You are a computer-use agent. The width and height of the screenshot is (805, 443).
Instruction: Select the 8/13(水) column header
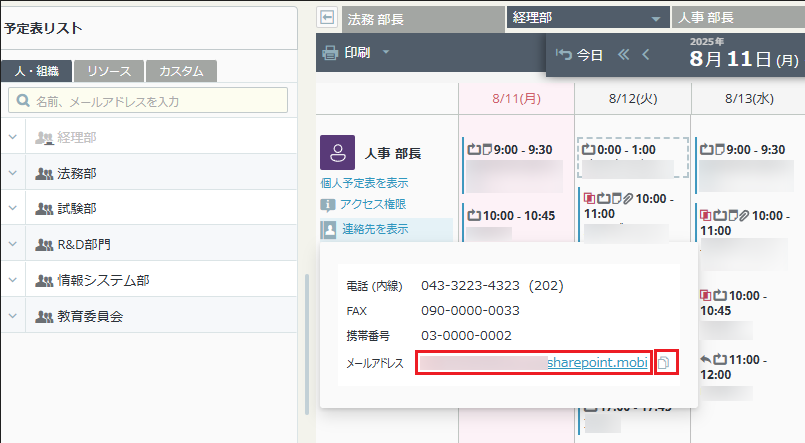pos(749,99)
